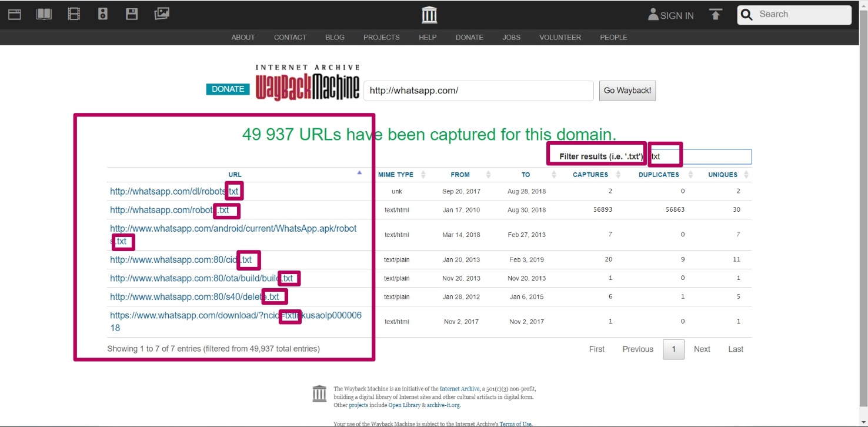Screen dimensions: 868x427
Task: Select page 1 in pagination
Action: (674, 349)
